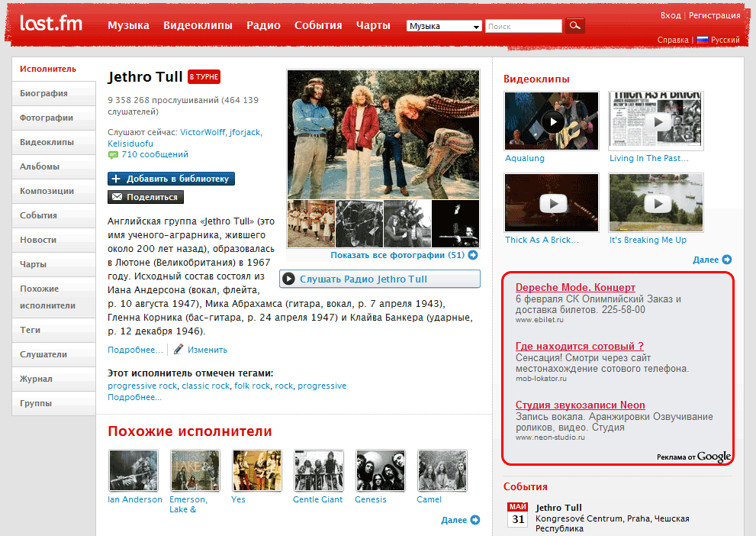Click the progressive rock tag

pos(142,386)
